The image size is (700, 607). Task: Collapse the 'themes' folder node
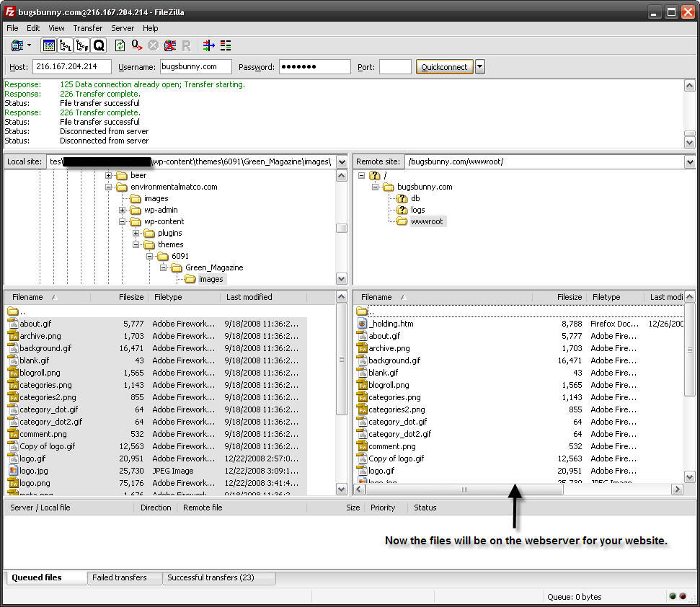pos(136,244)
